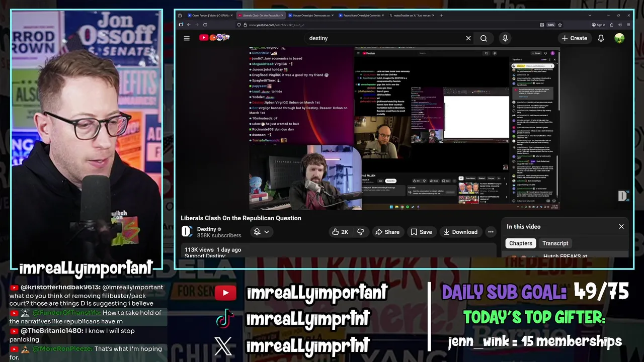The height and width of the screenshot is (362, 644).
Task: Select the Transcript tab
Action: (x=555, y=243)
